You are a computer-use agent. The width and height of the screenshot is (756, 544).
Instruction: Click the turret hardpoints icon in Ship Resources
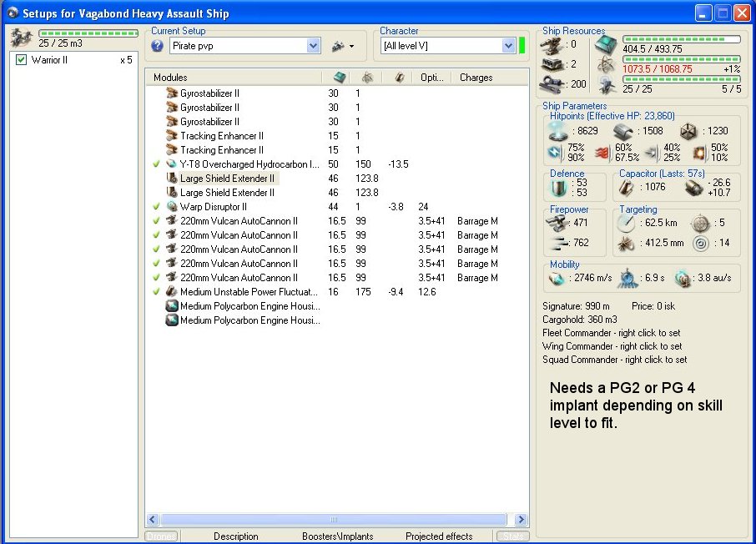tap(552, 45)
